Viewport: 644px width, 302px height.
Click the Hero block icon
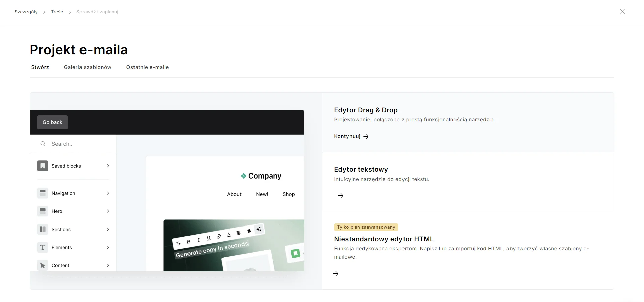pos(43,211)
